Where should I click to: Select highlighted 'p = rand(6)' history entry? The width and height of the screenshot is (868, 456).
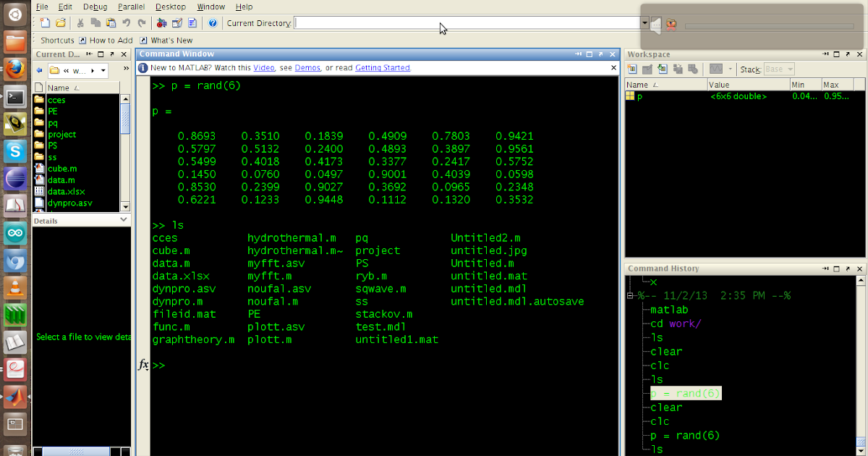685,393
